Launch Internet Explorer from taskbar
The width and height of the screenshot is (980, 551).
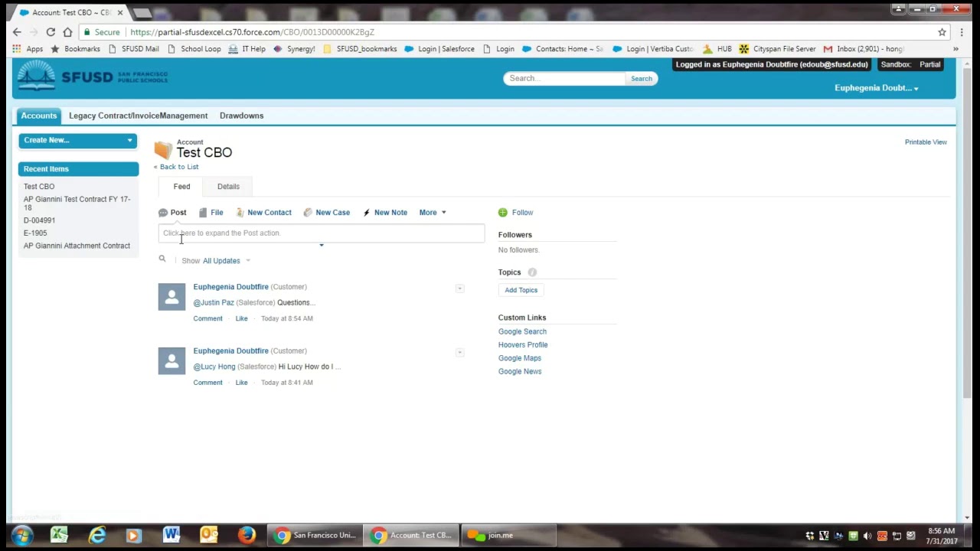[x=96, y=535]
